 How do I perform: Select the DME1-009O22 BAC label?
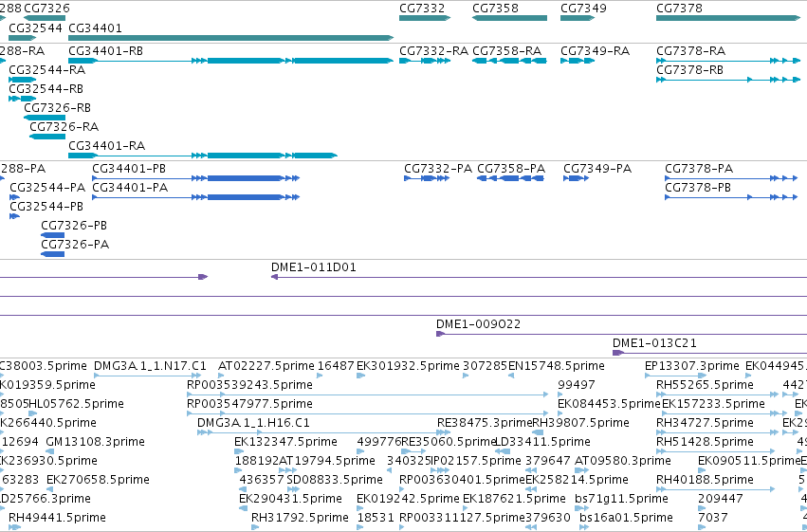pyautogui.click(x=478, y=324)
